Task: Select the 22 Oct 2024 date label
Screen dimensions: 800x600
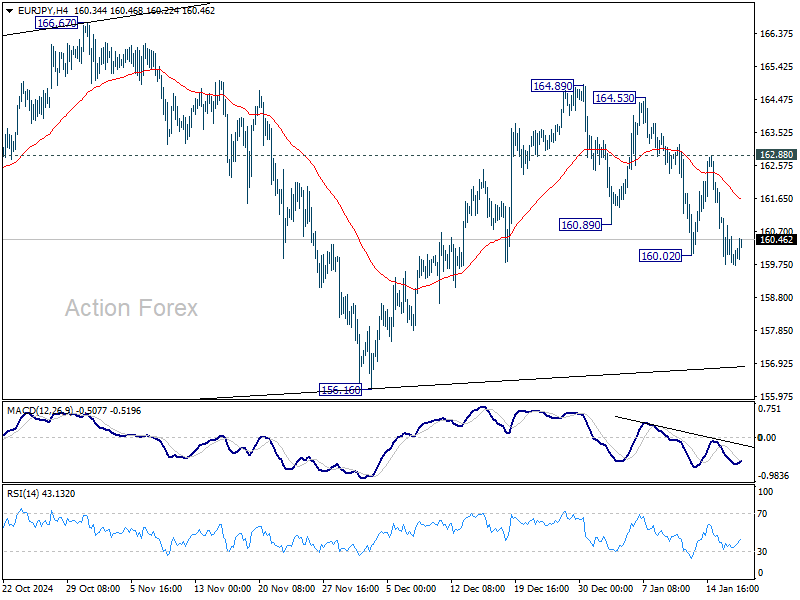Action: click(x=28, y=588)
